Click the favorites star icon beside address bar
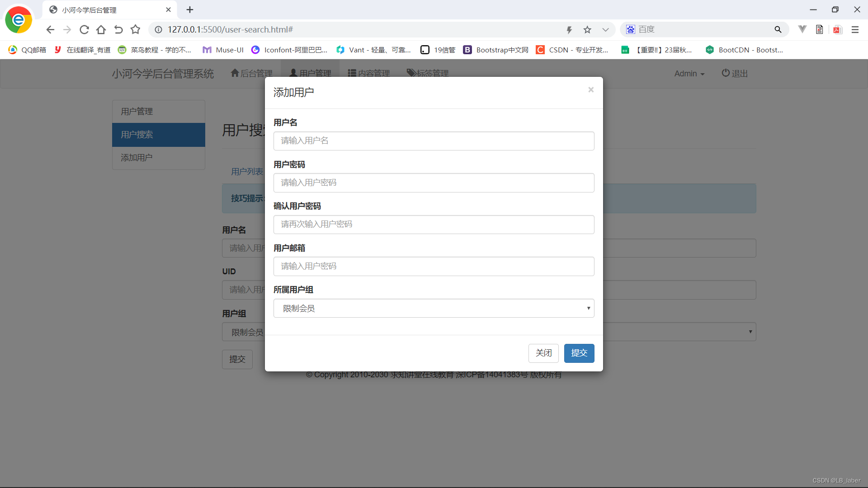868x488 pixels. (135, 29)
